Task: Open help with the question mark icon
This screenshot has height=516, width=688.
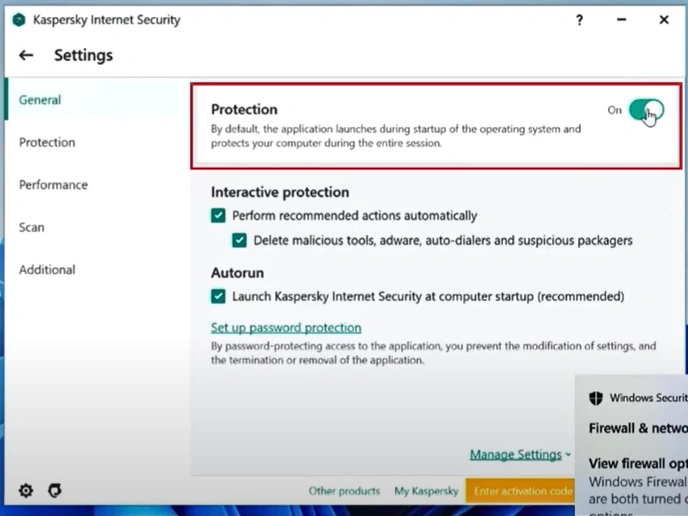Action: pyautogui.click(x=579, y=20)
